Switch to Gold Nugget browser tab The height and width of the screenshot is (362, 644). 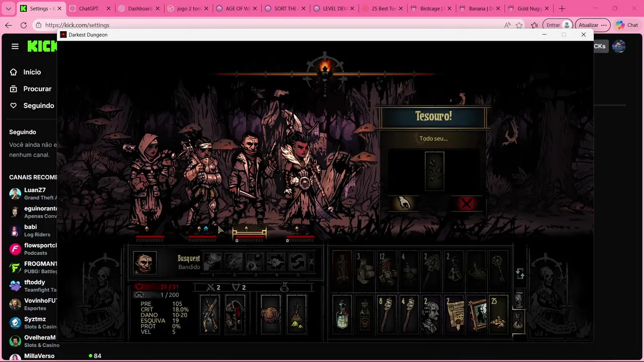[529, 9]
